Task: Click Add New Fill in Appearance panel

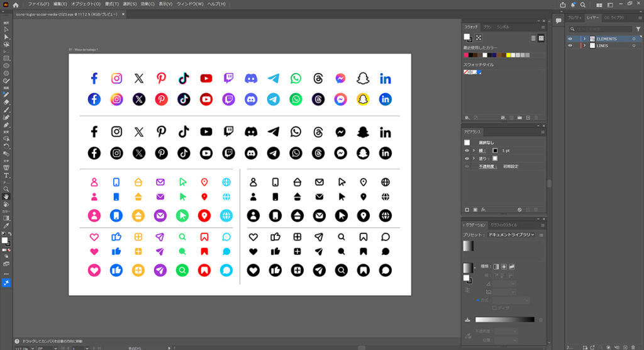Action: pos(475,210)
